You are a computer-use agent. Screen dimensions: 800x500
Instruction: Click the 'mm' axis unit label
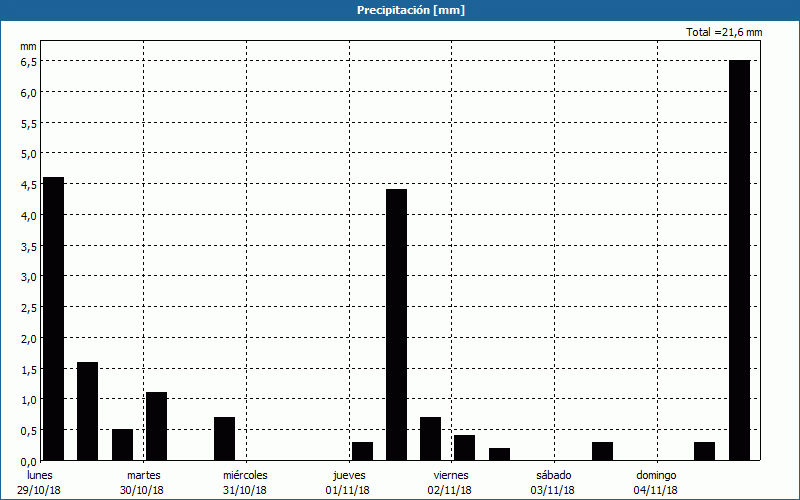coord(28,46)
